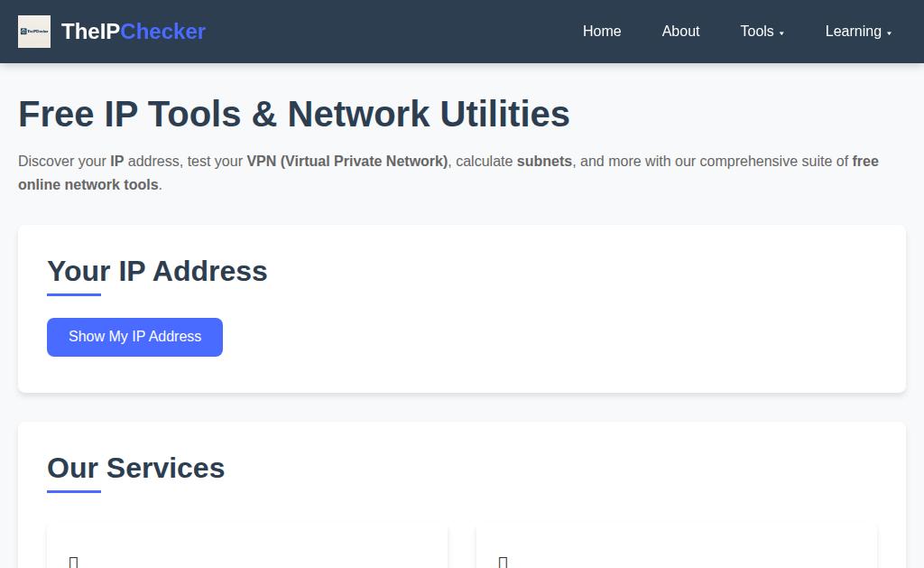Click the 'online network tools' bold text
The width and height of the screenshot is (924, 568).
[x=88, y=184]
